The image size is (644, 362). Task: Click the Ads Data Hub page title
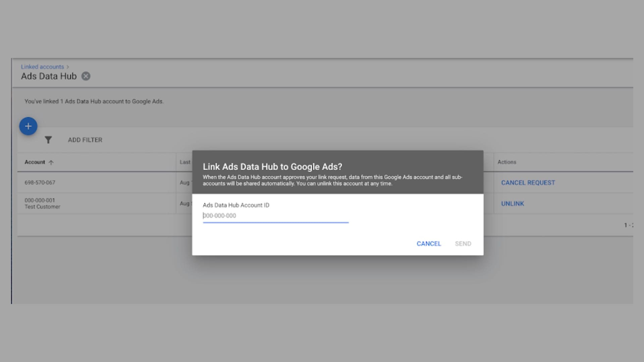tap(49, 76)
